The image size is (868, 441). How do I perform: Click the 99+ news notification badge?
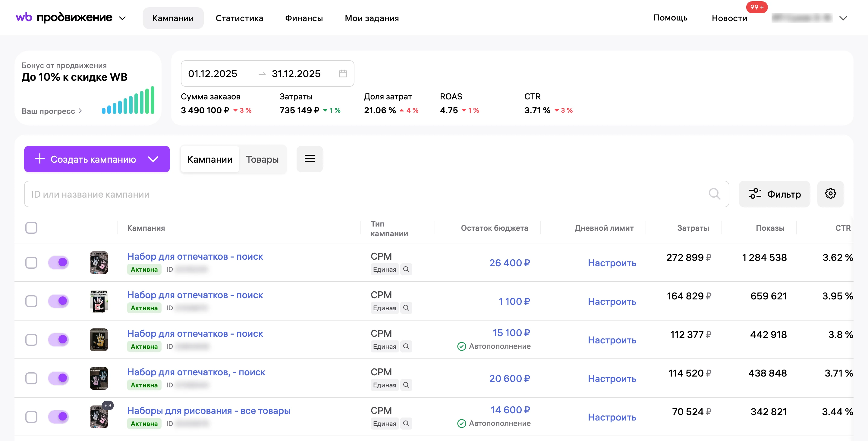[756, 7]
